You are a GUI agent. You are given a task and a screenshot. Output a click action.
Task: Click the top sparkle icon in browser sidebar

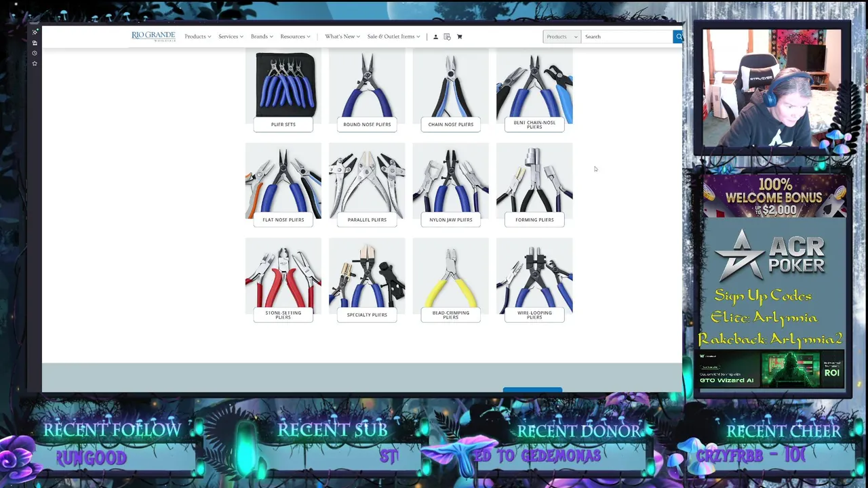[x=35, y=32]
